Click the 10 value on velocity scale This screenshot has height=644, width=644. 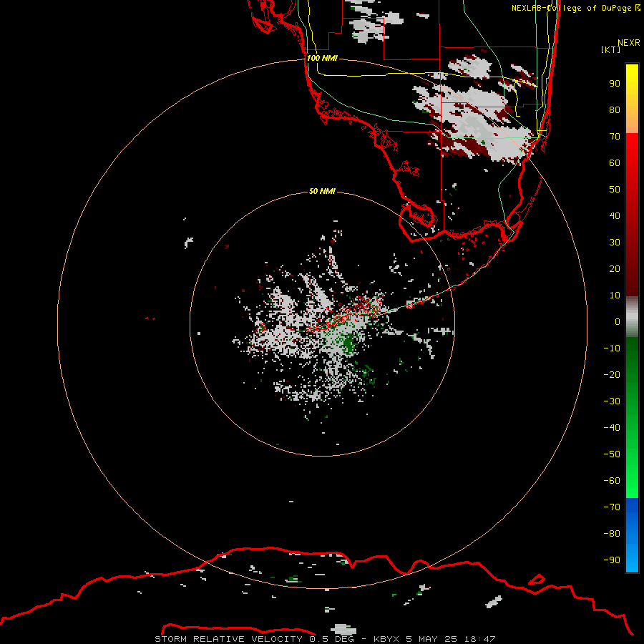point(615,296)
